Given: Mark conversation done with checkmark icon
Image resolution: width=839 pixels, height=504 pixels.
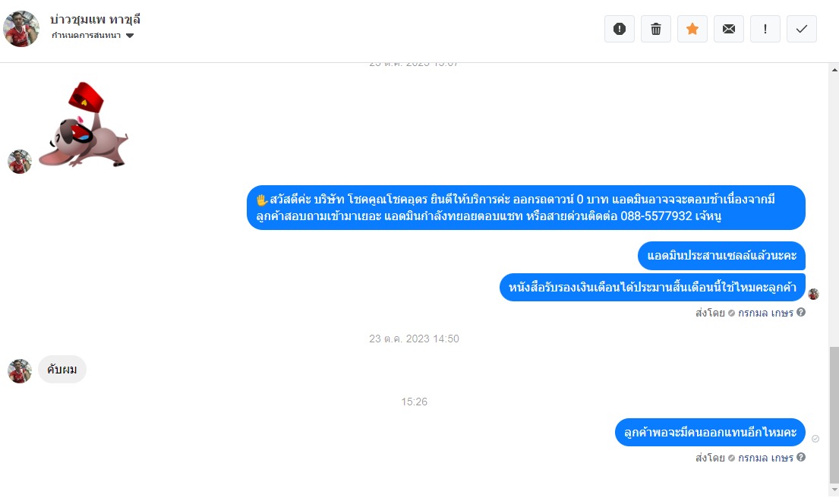Looking at the screenshot, I should 801,29.
